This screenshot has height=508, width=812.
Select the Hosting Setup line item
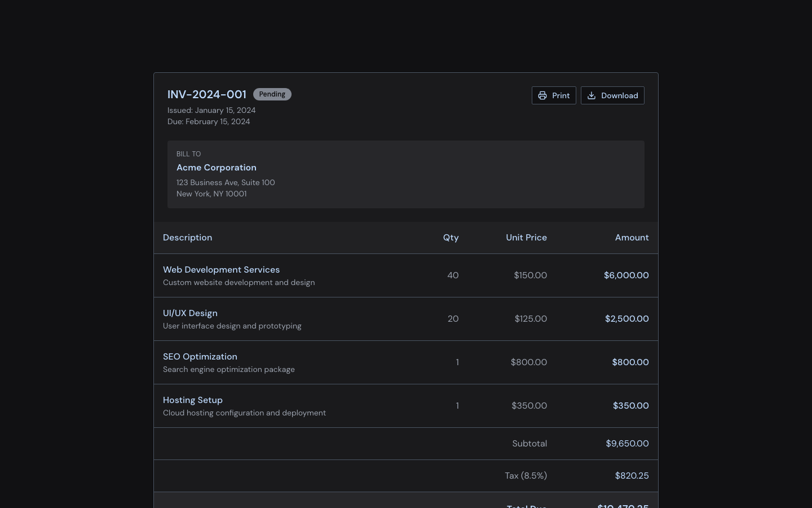coord(193,400)
